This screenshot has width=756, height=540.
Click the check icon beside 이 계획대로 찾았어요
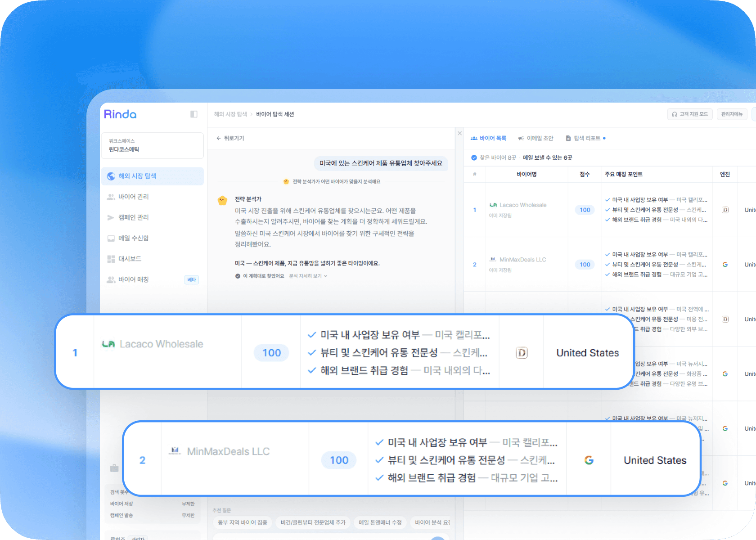click(x=238, y=276)
